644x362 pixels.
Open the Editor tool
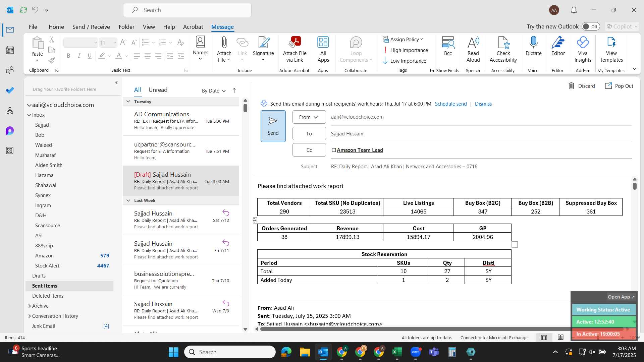pos(558,46)
